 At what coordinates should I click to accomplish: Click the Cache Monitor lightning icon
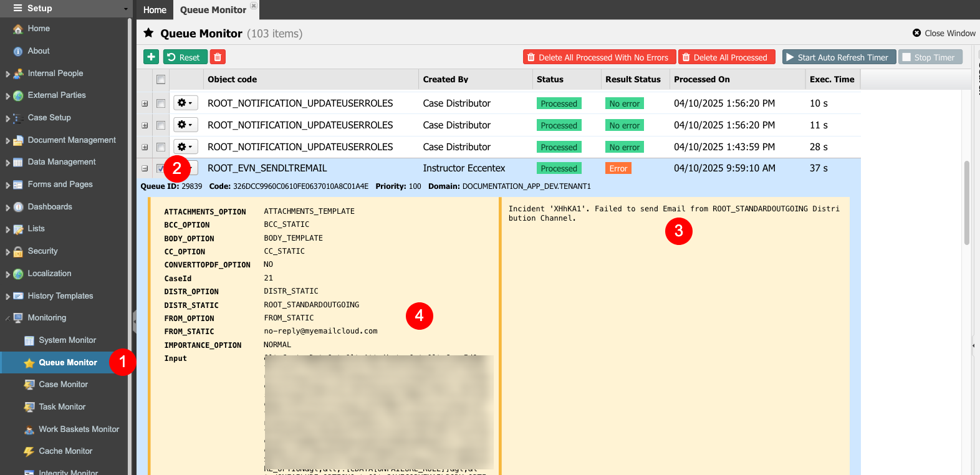point(29,451)
